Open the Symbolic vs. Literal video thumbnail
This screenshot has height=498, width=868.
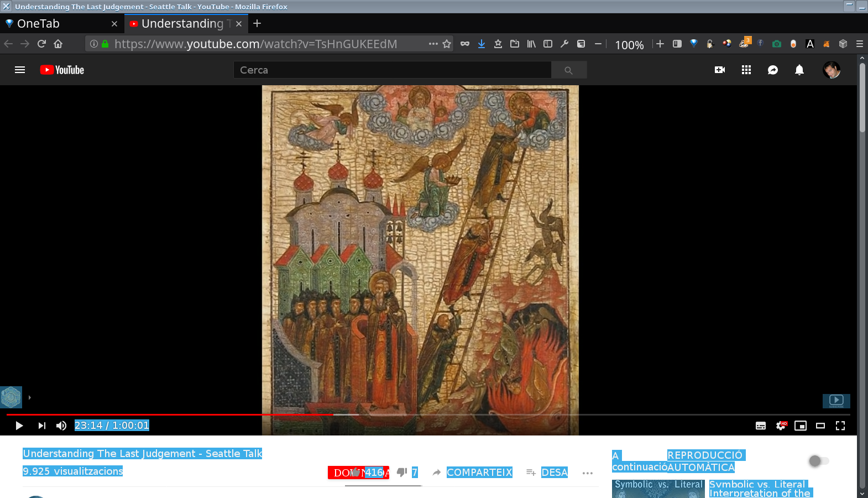(658, 489)
